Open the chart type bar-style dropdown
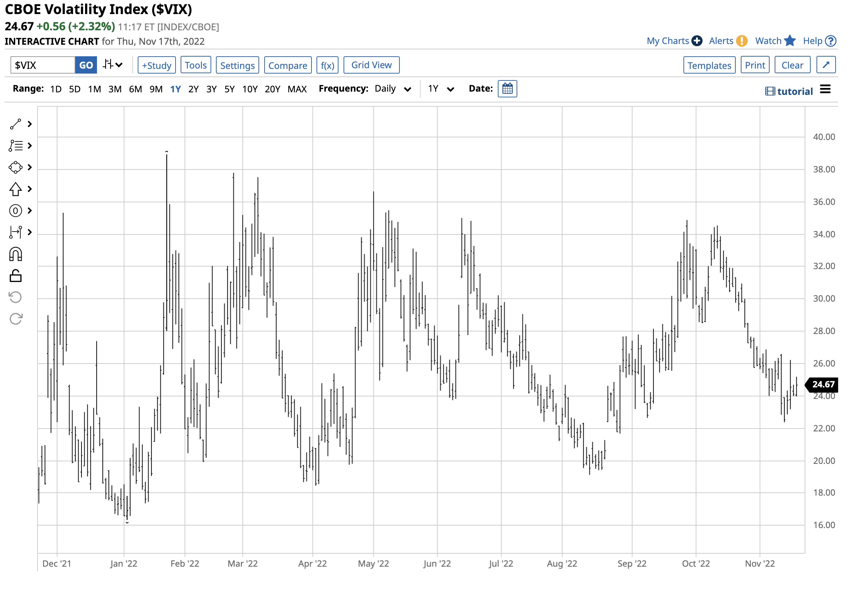 112,65
